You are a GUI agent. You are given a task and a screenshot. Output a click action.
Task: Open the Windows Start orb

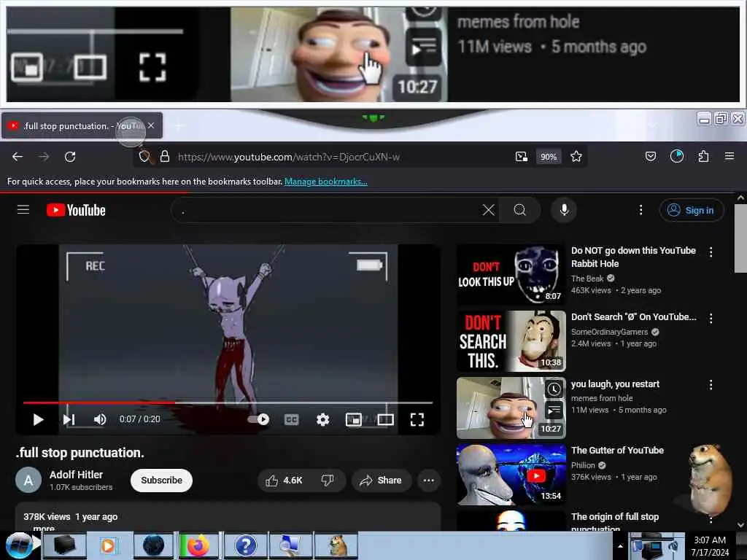click(20, 545)
